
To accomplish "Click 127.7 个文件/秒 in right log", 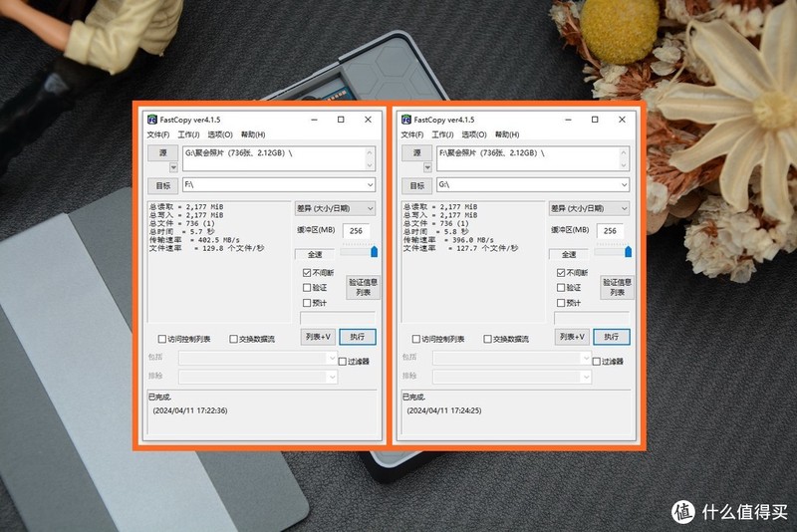I will tap(487, 248).
